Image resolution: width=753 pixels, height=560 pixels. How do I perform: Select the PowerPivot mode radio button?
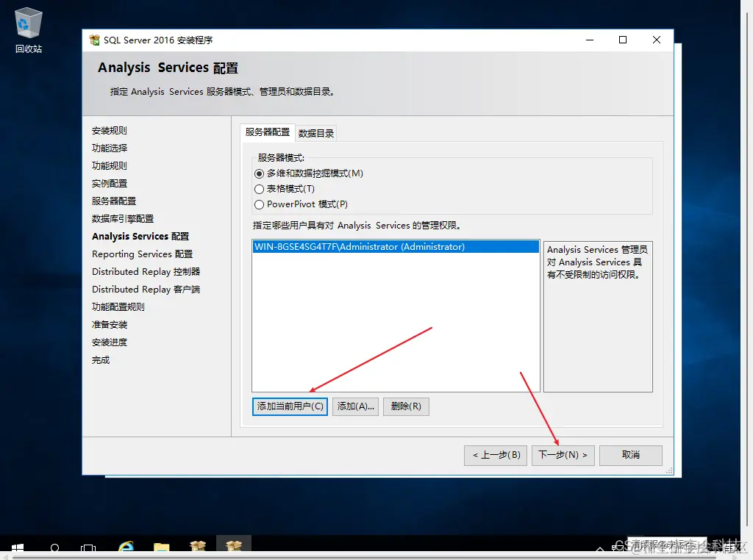pyautogui.click(x=260, y=204)
